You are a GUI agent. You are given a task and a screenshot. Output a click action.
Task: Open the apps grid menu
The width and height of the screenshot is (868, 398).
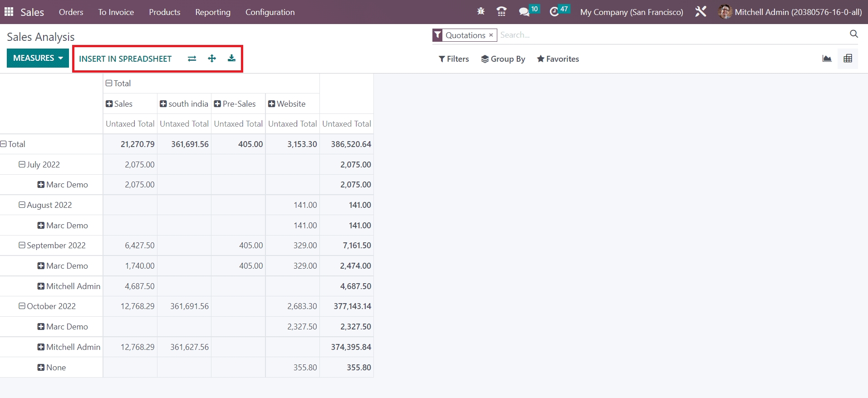coord(9,12)
